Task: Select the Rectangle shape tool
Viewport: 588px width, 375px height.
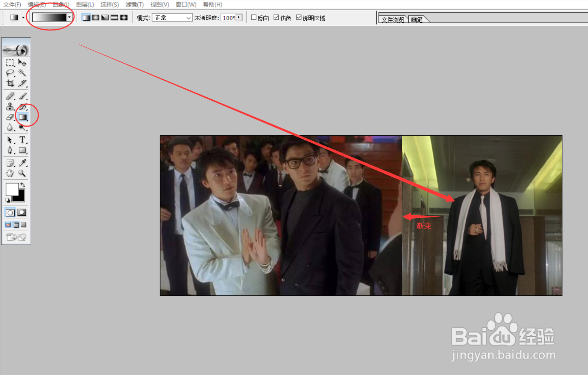Action: [x=22, y=150]
